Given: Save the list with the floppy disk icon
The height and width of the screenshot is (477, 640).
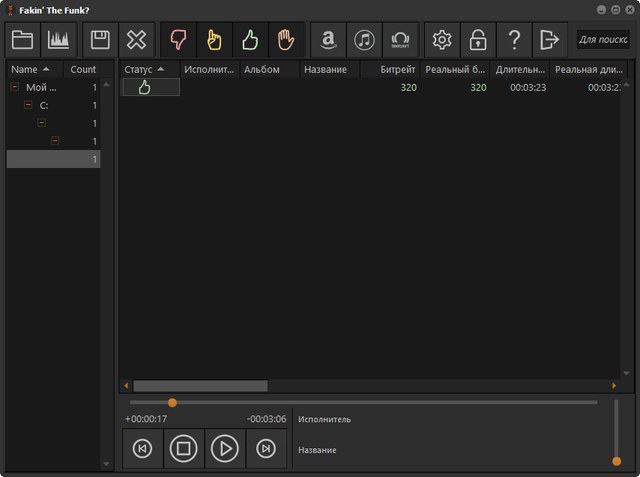Looking at the screenshot, I should pyautogui.click(x=100, y=40).
